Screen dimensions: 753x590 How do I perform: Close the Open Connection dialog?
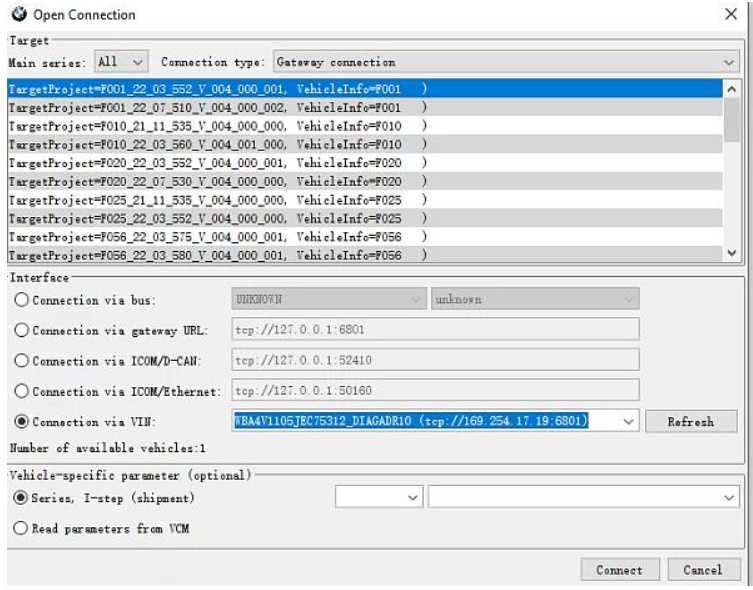[731, 14]
